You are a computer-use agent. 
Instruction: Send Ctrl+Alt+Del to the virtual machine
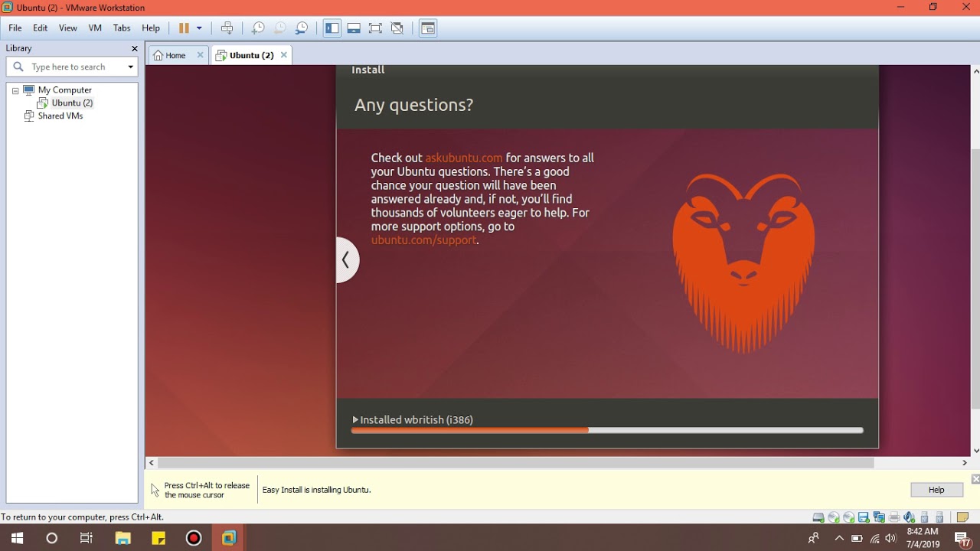227,28
